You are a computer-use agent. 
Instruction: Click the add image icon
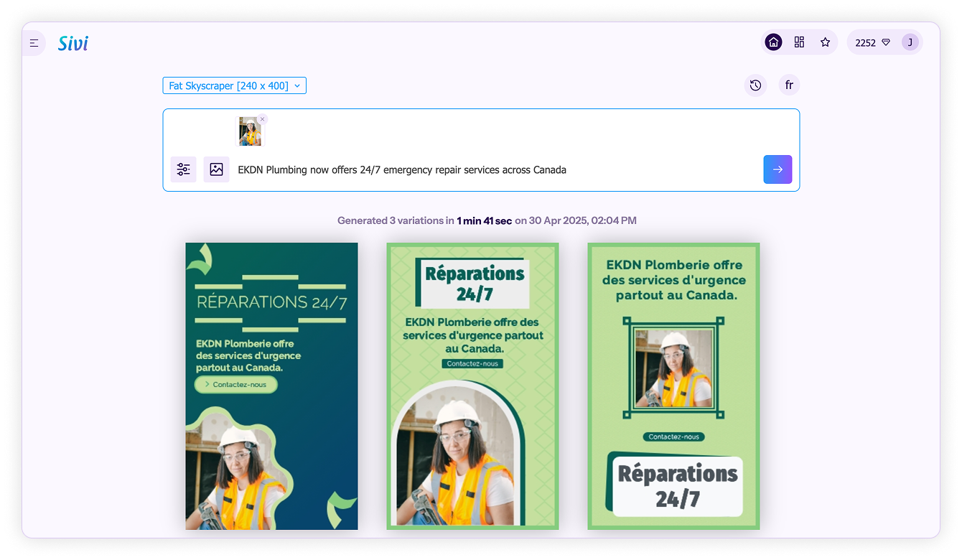[x=216, y=169]
